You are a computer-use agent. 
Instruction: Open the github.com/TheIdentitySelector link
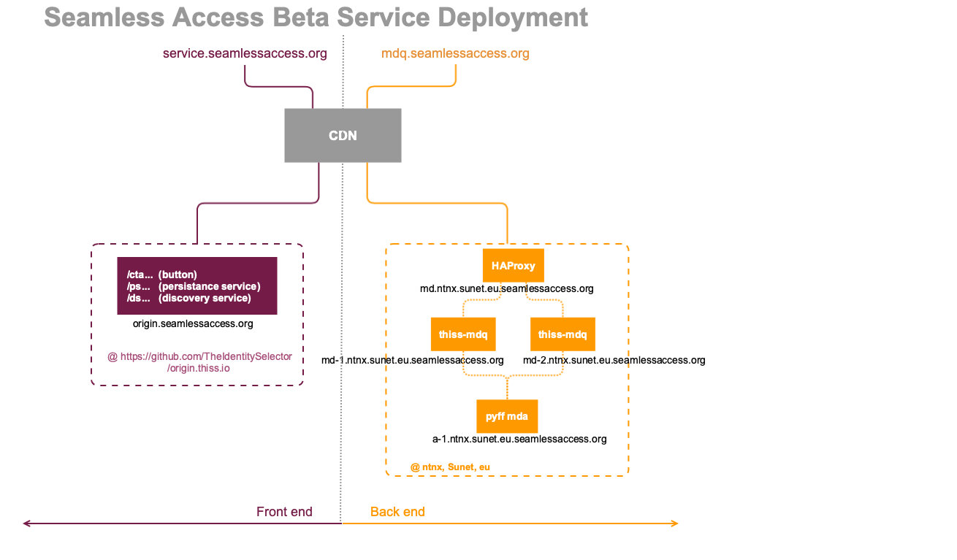pos(199,356)
